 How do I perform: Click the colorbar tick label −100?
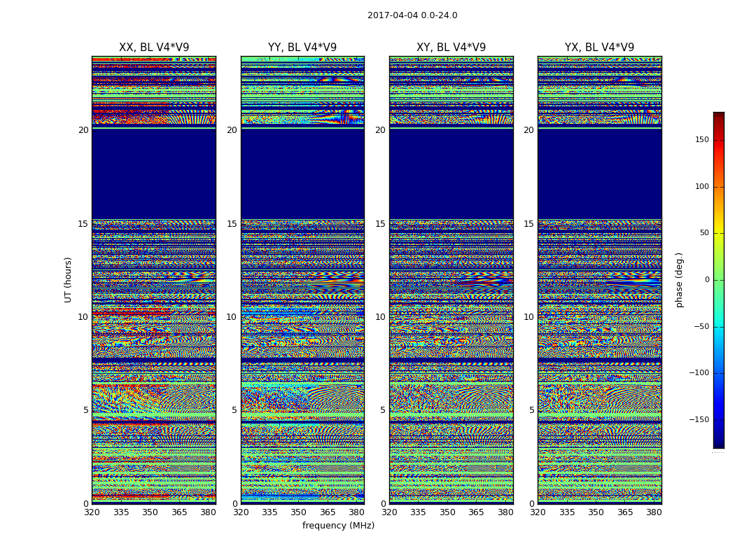coord(699,372)
